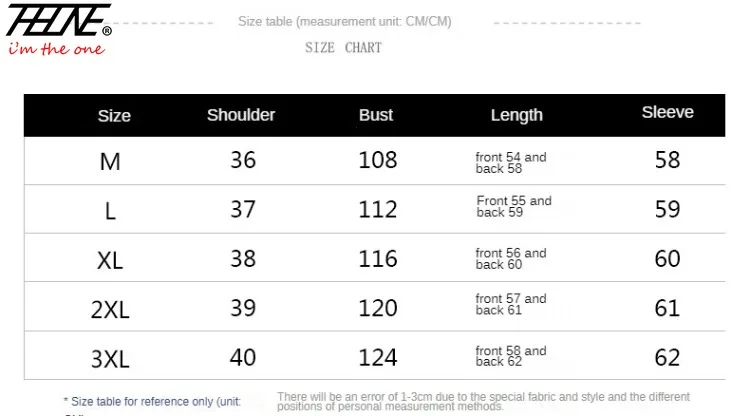Click the 1-3cm error disclaimer text
Image resolution: width=750 pixels, height=416 pixels.
(x=483, y=401)
